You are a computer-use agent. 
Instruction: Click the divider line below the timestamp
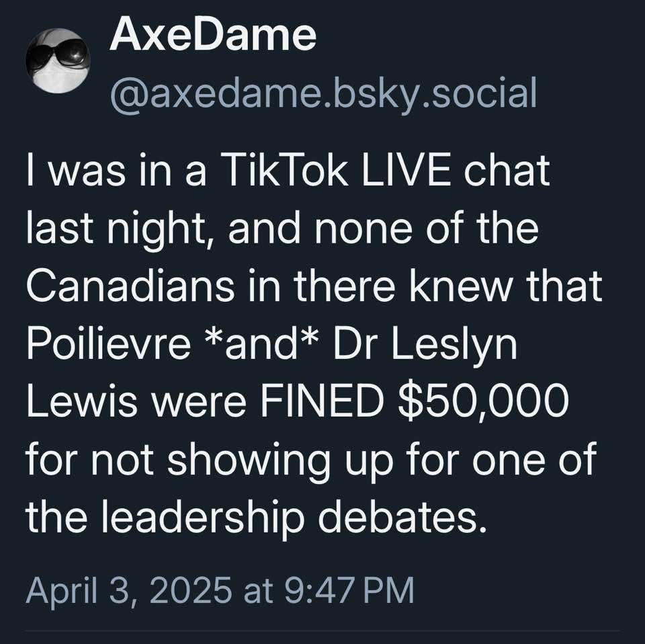pyautogui.click(x=322, y=631)
